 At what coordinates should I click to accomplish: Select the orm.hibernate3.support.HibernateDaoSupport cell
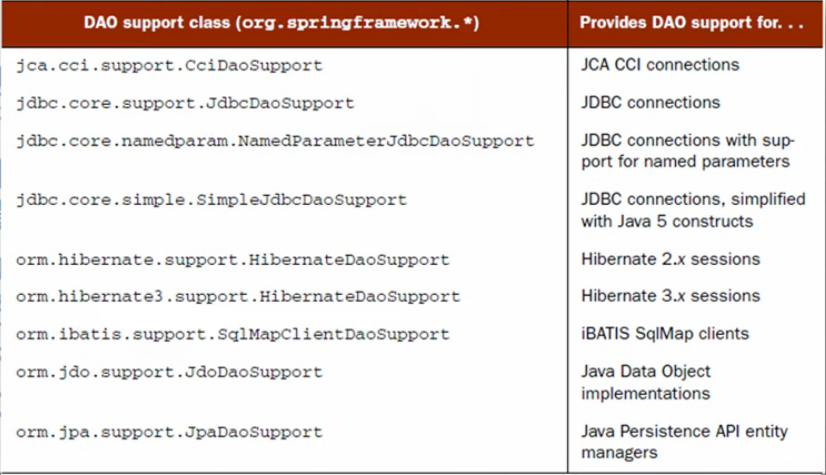(x=238, y=296)
